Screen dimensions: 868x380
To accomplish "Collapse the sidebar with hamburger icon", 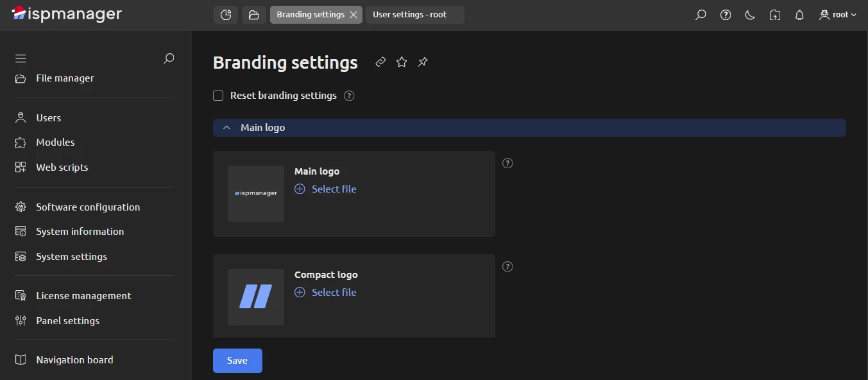I will (x=20, y=58).
